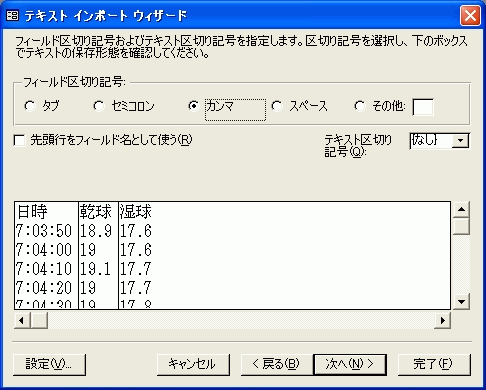Click the 日時 header cell in preview

pyautogui.click(x=32, y=211)
